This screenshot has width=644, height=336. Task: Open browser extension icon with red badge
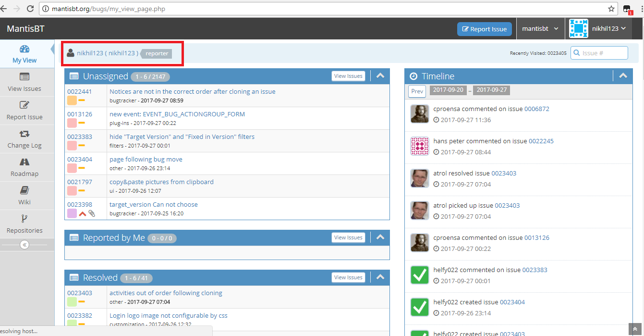click(627, 9)
